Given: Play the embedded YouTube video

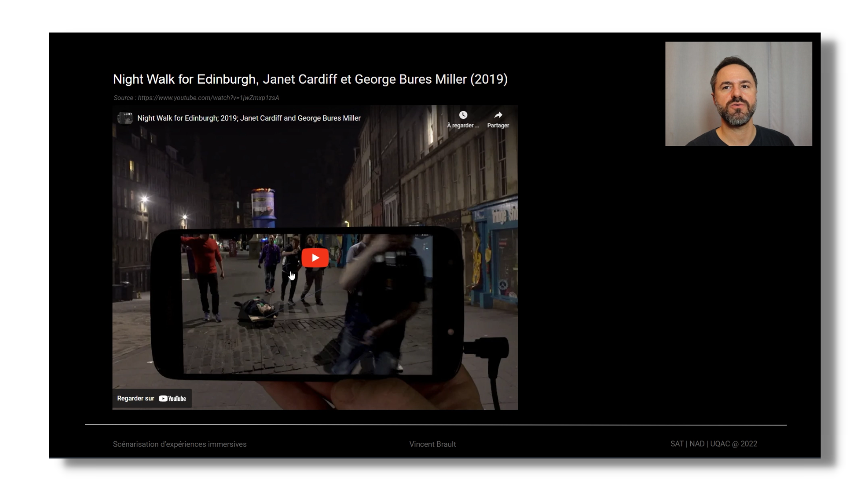Looking at the screenshot, I should [x=315, y=258].
